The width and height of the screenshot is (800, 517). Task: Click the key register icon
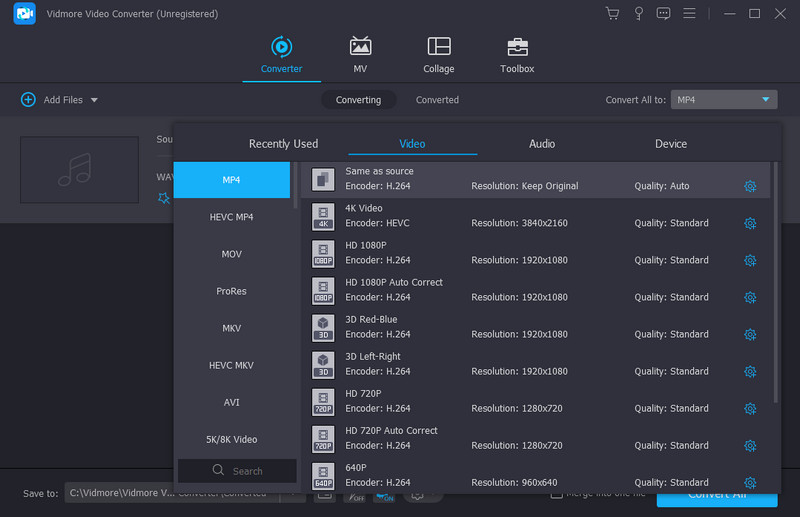(638, 14)
